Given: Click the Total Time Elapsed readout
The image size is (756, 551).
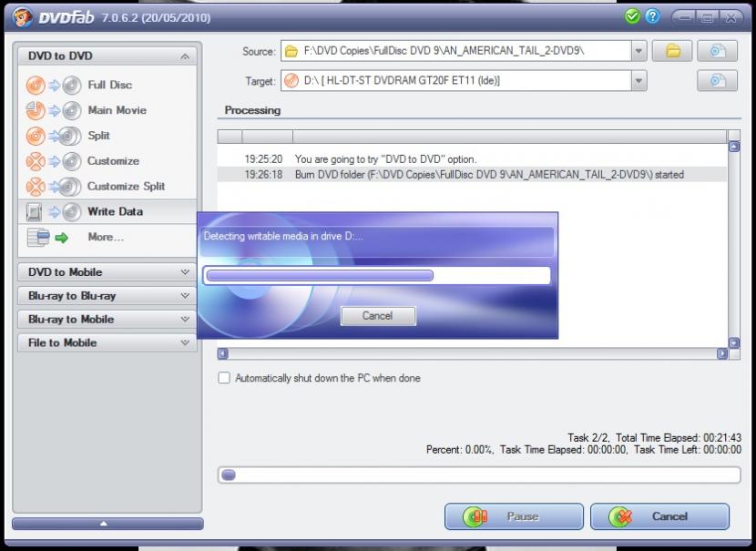Looking at the screenshot, I should coord(679,438).
